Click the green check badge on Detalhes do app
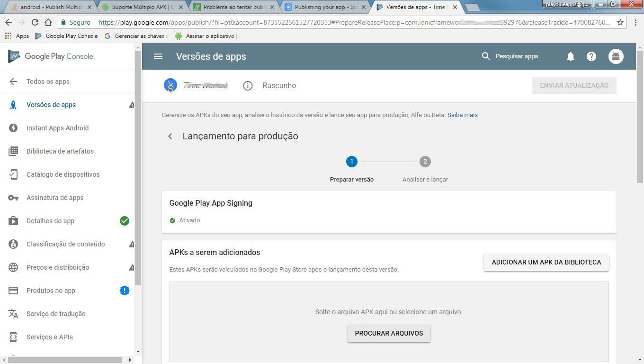This screenshot has width=644, height=364. coord(125,221)
